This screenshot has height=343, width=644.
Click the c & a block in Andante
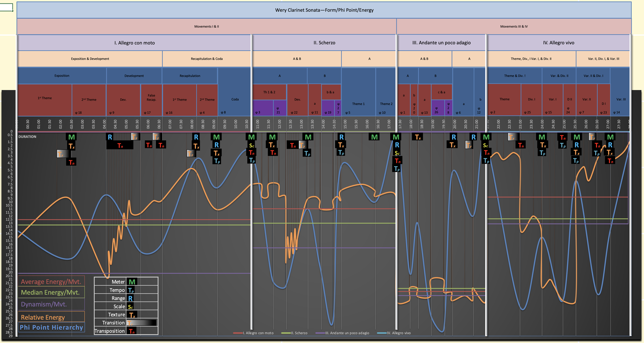[442, 92]
